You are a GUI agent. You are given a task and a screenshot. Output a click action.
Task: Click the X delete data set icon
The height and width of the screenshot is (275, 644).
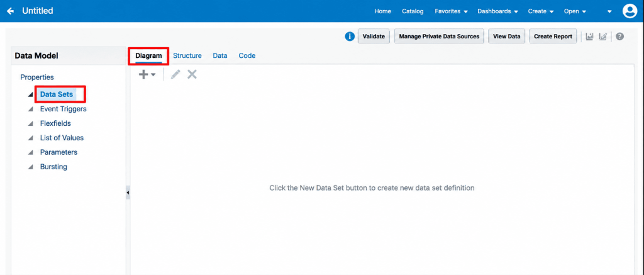click(x=192, y=74)
